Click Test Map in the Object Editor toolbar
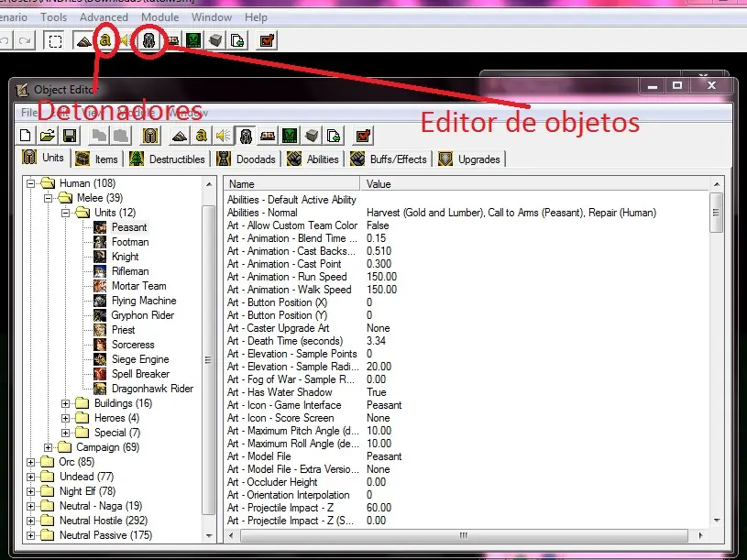 point(363,137)
